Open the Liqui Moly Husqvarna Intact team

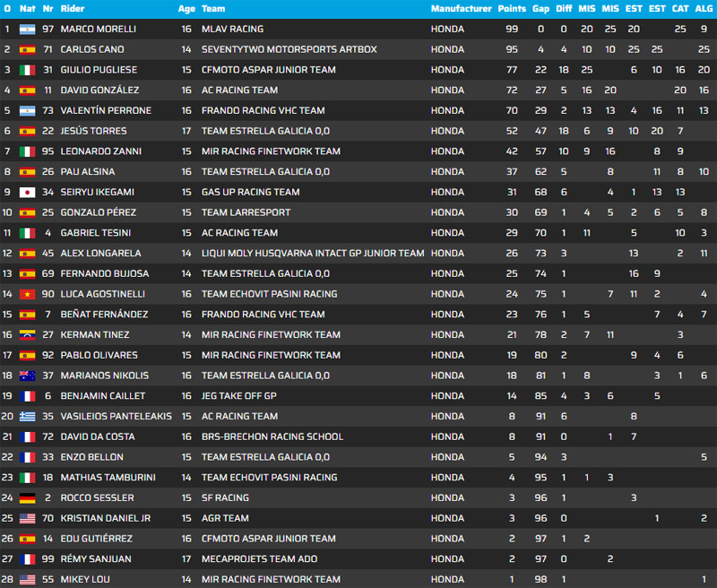(313, 254)
